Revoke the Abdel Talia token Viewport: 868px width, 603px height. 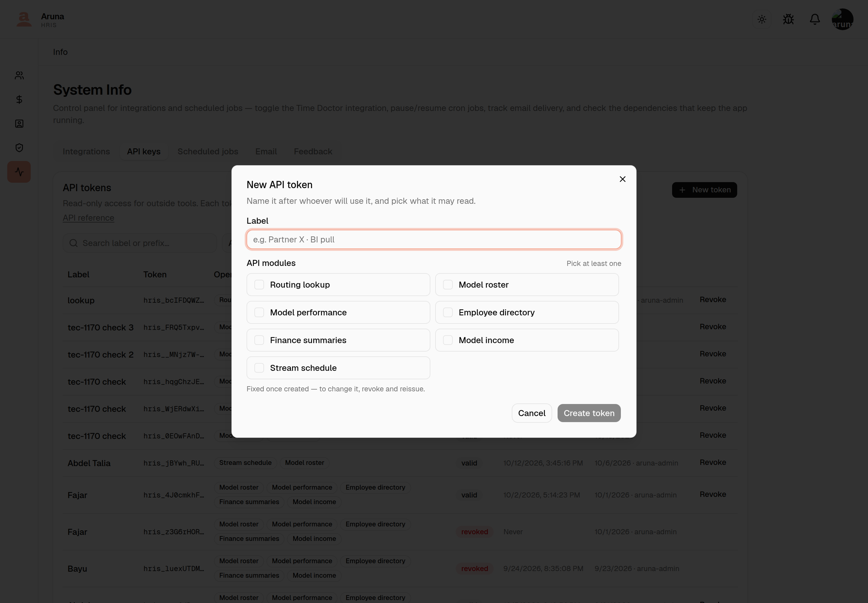pyautogui.click(x=713, y=463)
